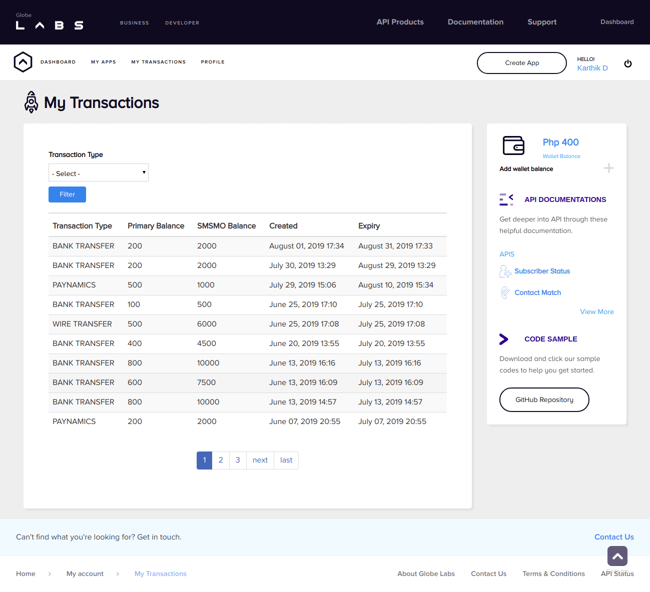Go to MY APPS in sub navigation
650x592 pixels.
pos(104,62)
